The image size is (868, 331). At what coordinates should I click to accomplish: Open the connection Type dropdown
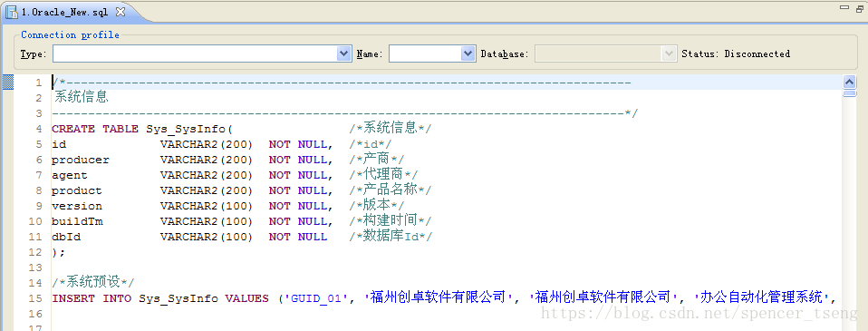coord(343,54)
